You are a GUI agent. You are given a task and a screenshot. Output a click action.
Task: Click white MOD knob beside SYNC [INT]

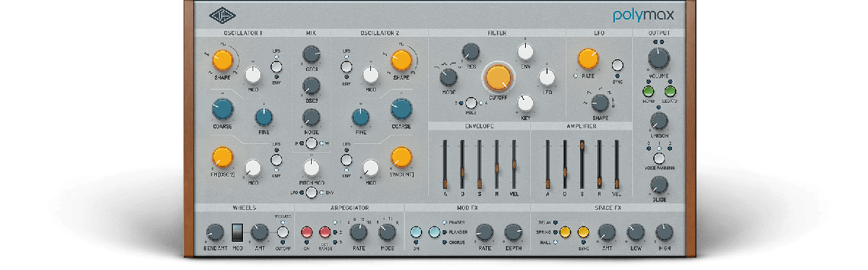click(x=370, y=168)
